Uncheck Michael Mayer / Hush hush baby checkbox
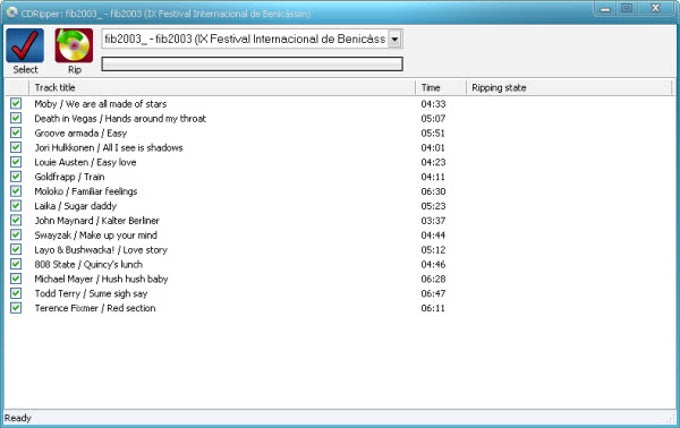The width and height of the screenshot is (680, 428). point(16,278)
